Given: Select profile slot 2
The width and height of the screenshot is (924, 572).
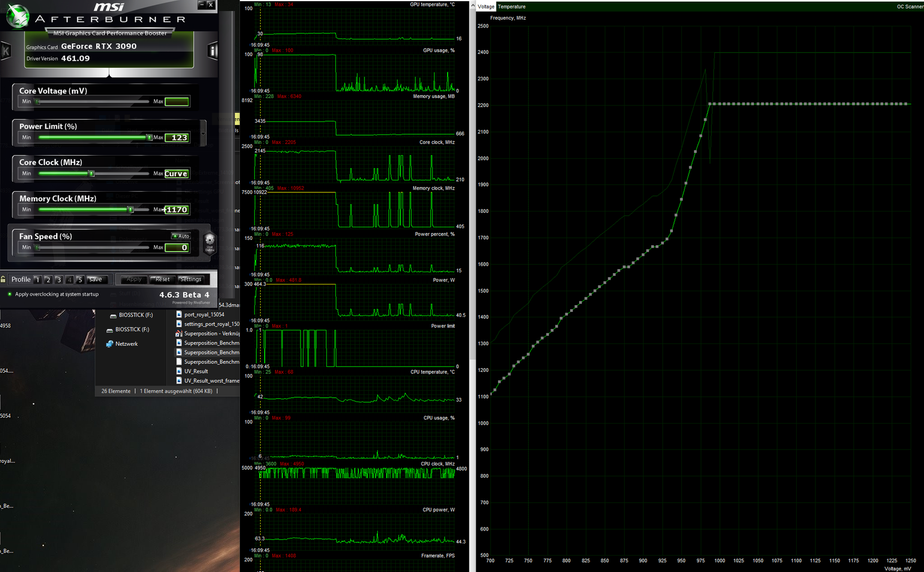Looking at the screenshot, I should coord(48,280).
